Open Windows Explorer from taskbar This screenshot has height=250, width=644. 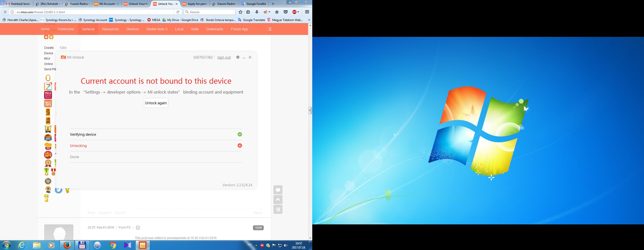(37, 245)
